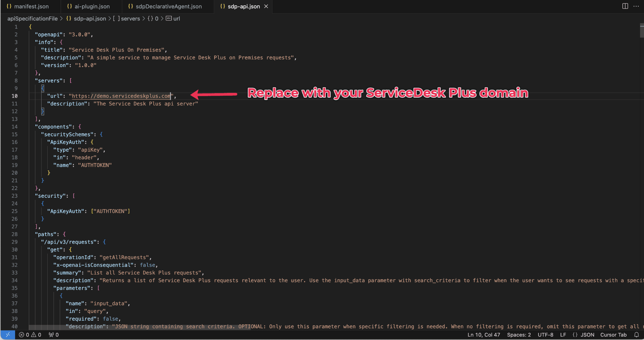Click "AUTHTOKEN" name value on line 19
The width and height of the screenshot is (644, 340).
[95, 165]
